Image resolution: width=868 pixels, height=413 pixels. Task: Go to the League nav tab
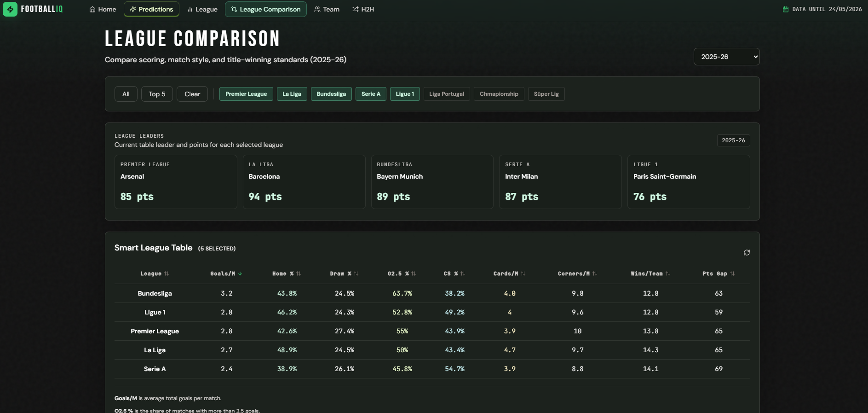tap(202, 9)
